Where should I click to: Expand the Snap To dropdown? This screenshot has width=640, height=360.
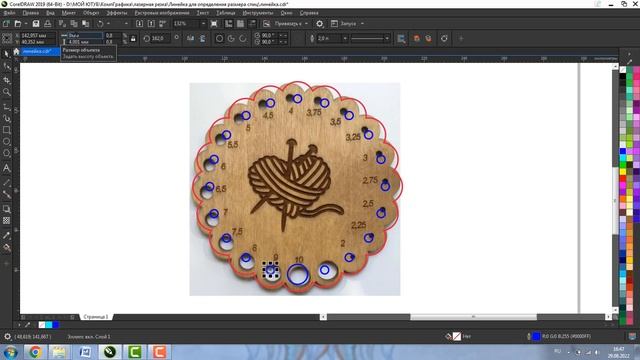click(306, 24)
